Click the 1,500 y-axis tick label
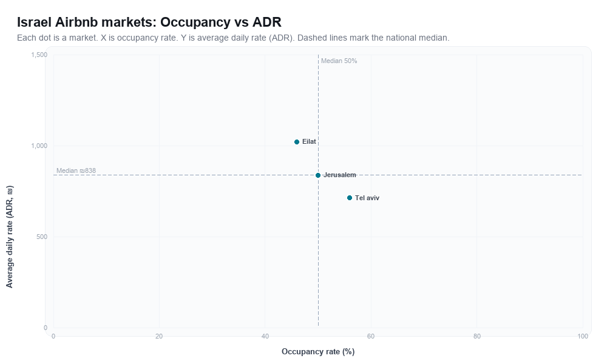 (x=39, y=55)
